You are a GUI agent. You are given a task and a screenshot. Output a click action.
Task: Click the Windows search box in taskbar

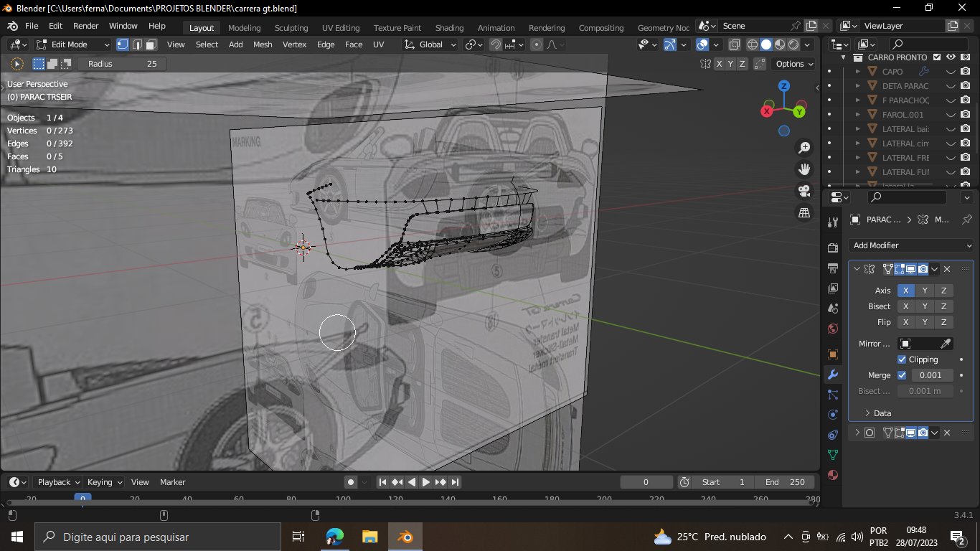(x=158, y=537)
